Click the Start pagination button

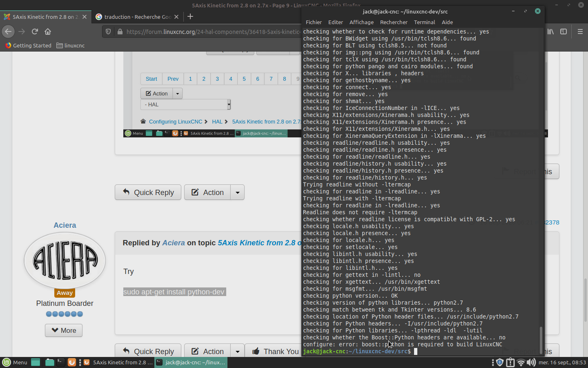point(151,79)
